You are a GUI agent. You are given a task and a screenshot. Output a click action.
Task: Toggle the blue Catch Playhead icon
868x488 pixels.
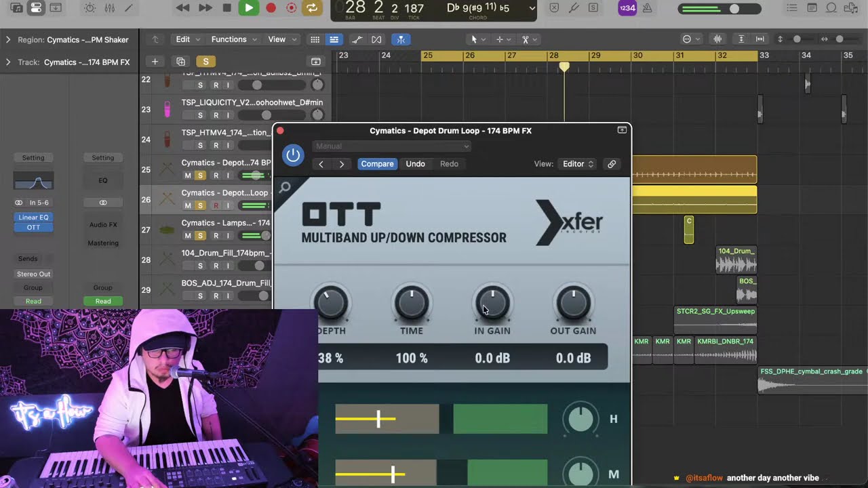click(x=401, y=39)
